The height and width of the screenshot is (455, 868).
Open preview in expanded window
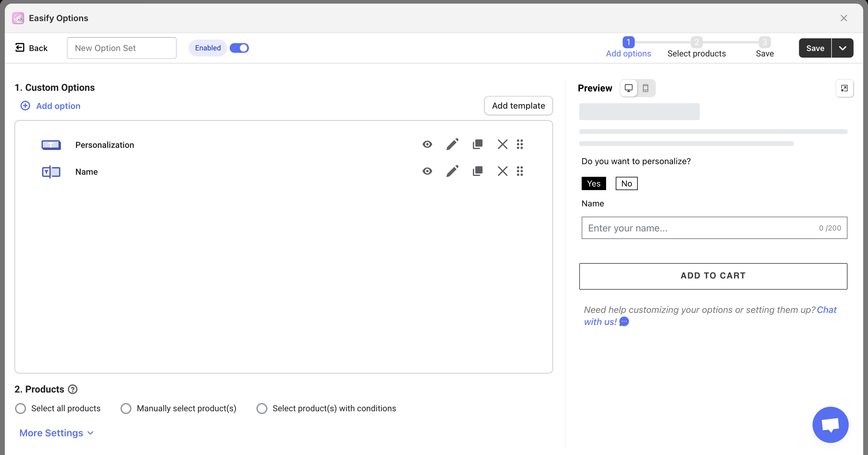point(844,88)
